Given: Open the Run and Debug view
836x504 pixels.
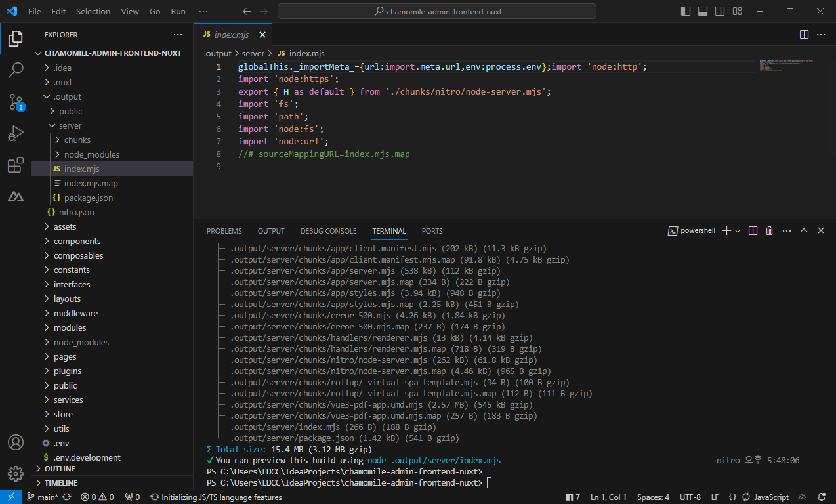Looking at the screenshot, I should coord(16,133).
